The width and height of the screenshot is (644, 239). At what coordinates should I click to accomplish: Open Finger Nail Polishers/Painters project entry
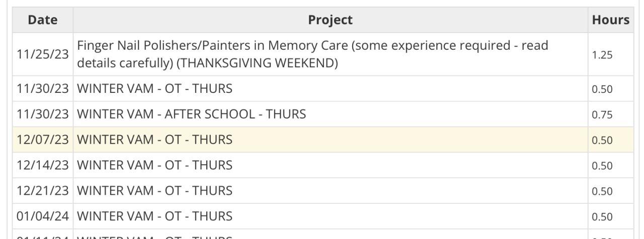click(x=312, y=55)
